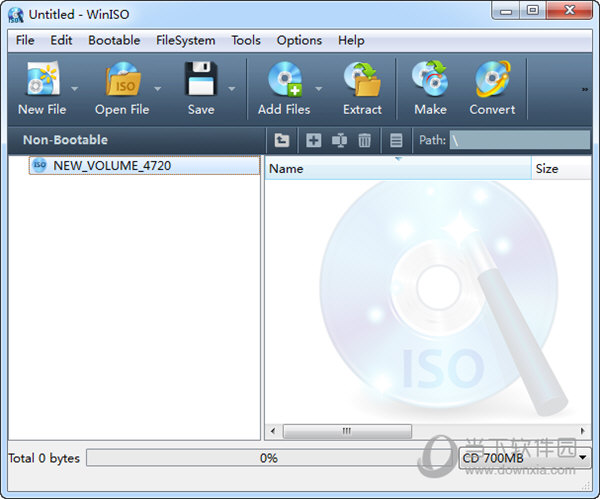Click the up-one-folder icon
This screenshot has height=499, width=600.
[x=282, y=140]
